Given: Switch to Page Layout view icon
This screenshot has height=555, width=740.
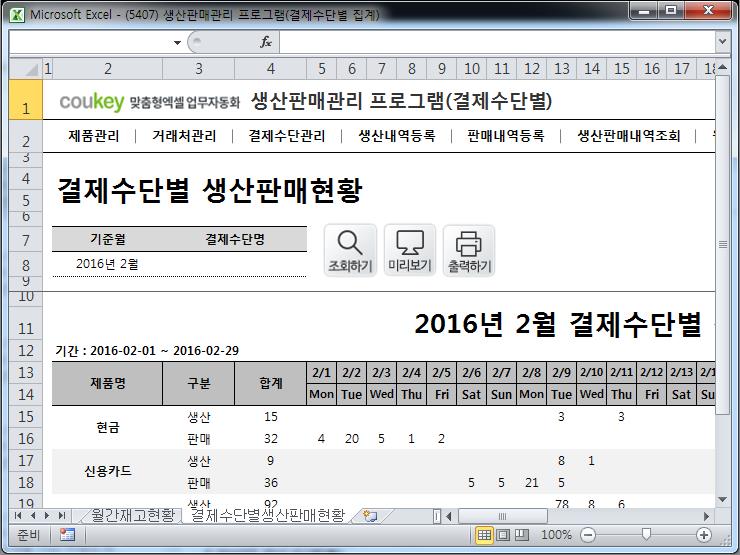Looking at the screenshot, I should point(503,535).
